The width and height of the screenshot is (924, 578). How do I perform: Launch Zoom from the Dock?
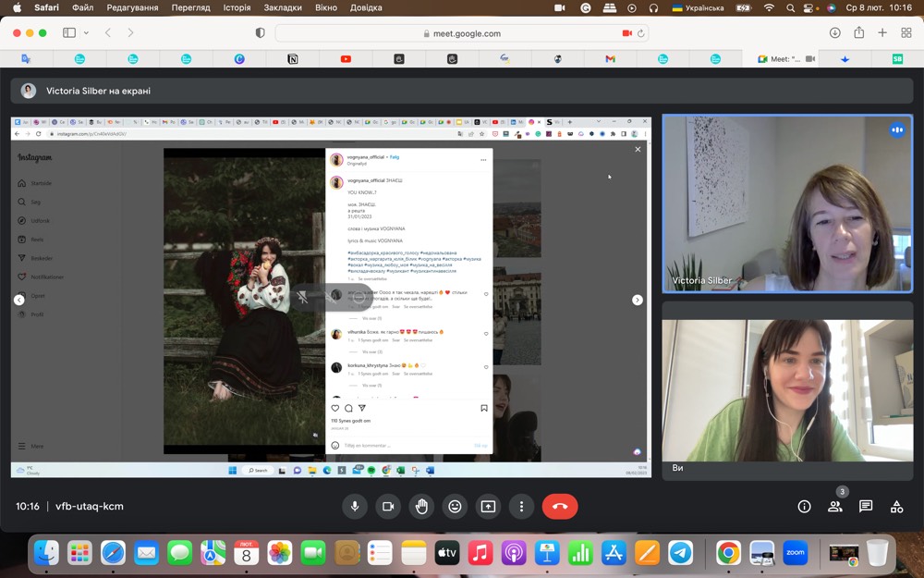point(795,553)
